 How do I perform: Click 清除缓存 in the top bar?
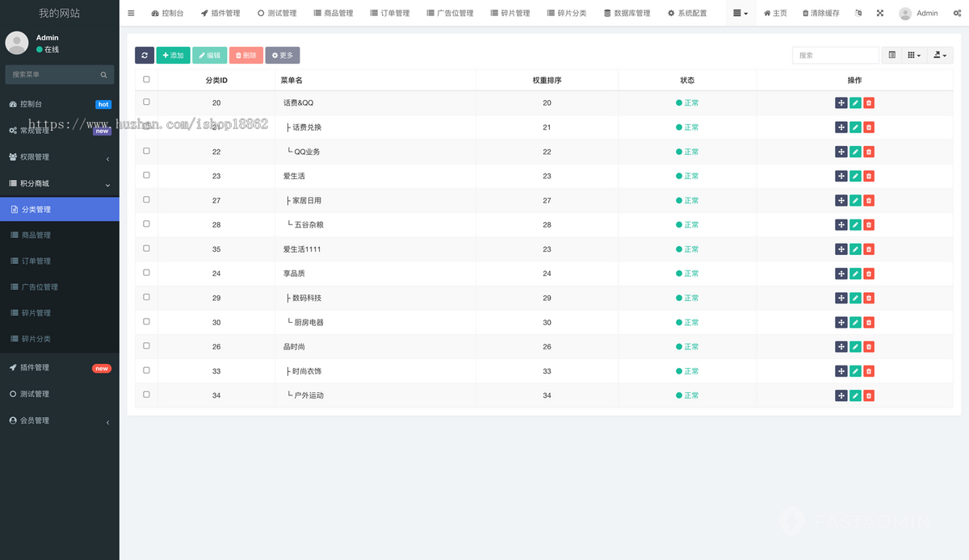(x=820, y=13)
